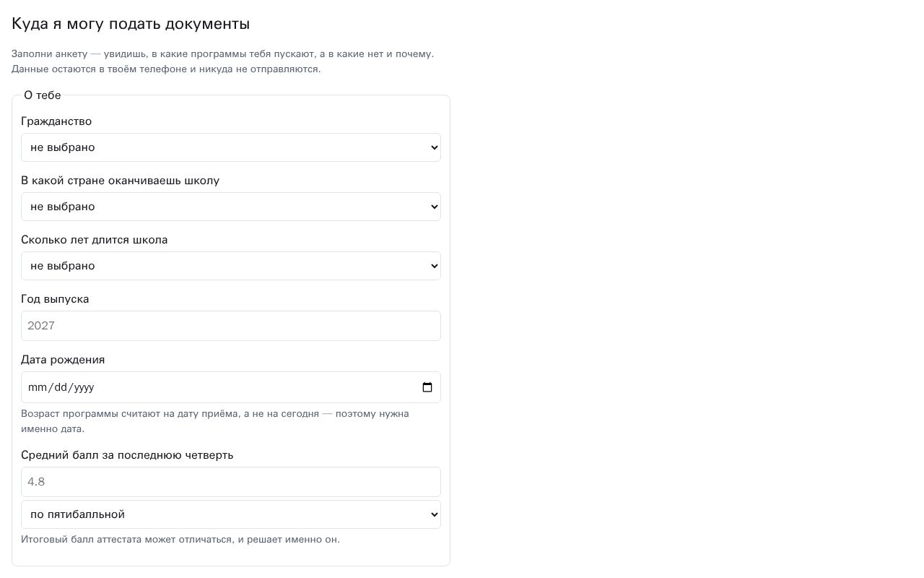
Task: Focus the average grade field showing 4.8
Action: [231, 482]
